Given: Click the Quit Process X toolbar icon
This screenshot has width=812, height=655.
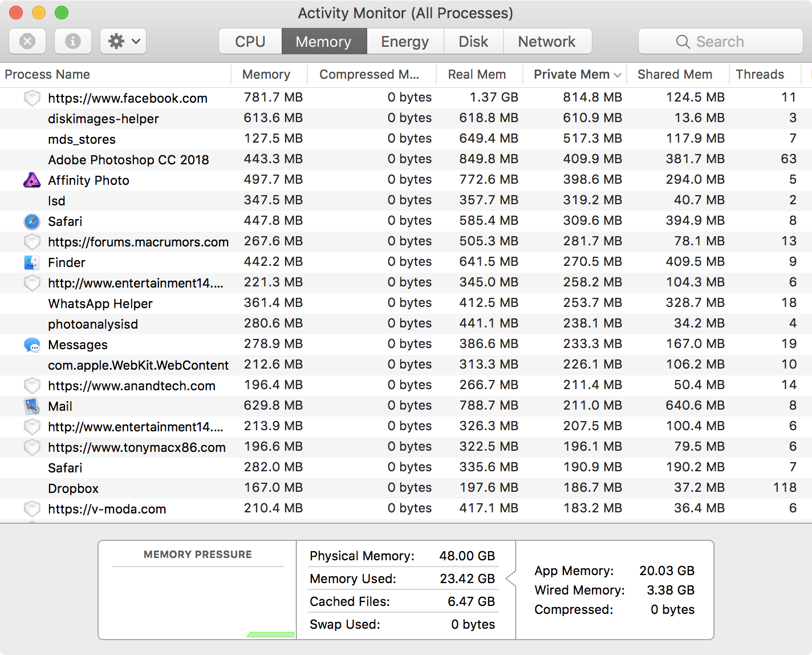Looking at the screenshot, I should pyautogui.click(x=27, y=41).
